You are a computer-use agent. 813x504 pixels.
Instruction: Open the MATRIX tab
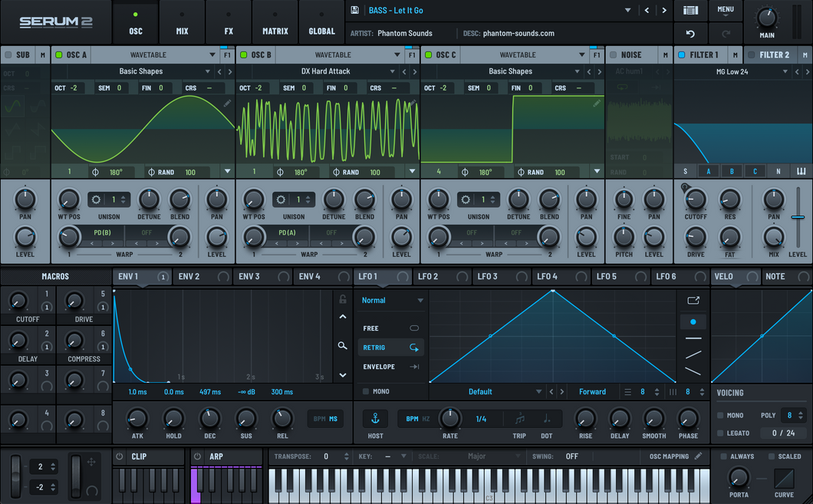(x=275, y=22)
